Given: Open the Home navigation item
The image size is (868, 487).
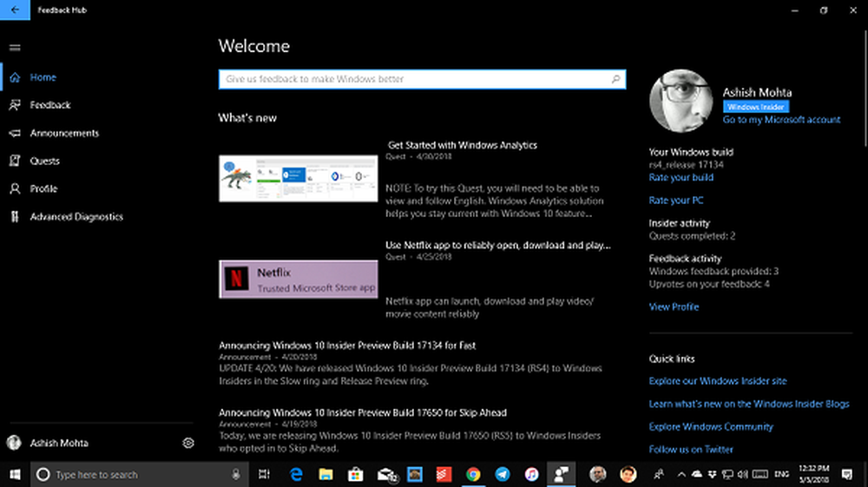Looking at the screenshot, I should [43, 77].
